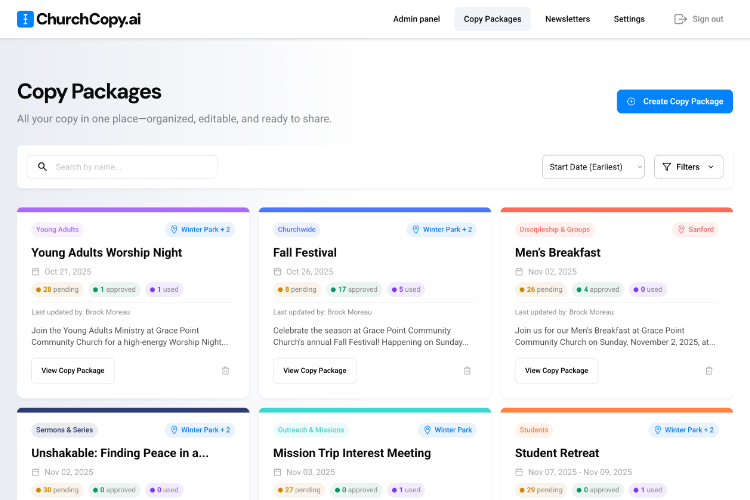Sign out of the account
The width and height of the screenshot is (750, 500).
(x=699, y=19)
